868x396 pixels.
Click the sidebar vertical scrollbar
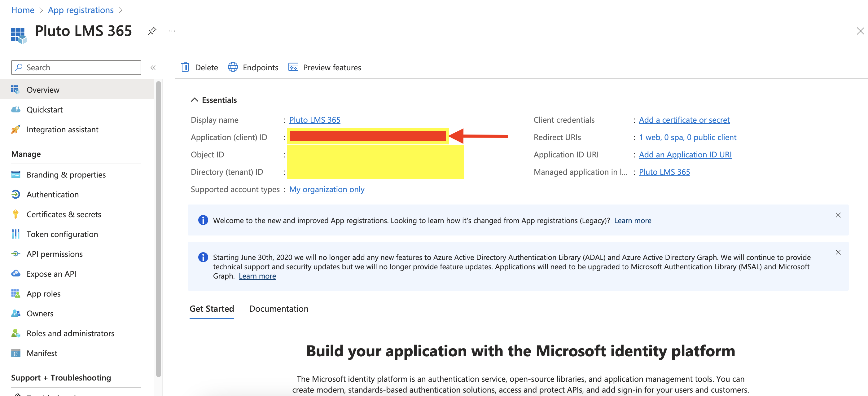pyautogui.click(x=158, y=229)
